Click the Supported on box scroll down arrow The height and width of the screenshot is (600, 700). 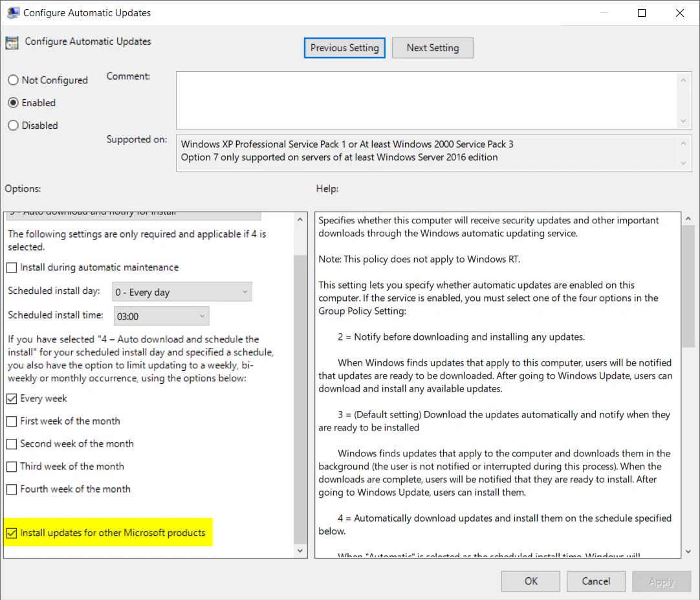[x=683, y=163]
